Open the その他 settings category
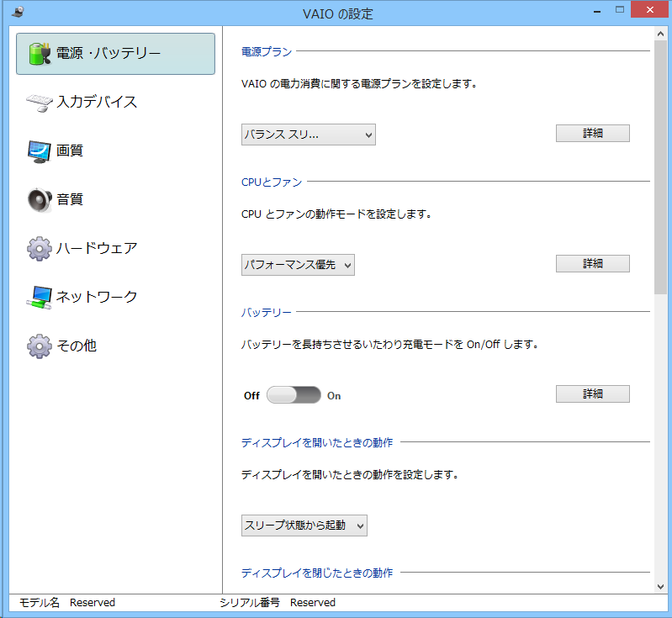 tap(116, 346)
